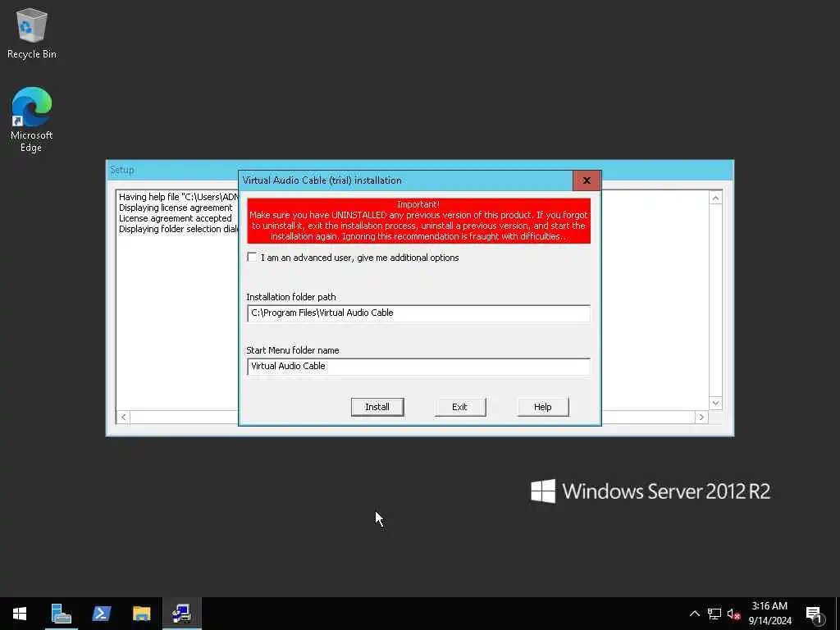840x630 pixels.
Task: Click the "Installation folder path" label
Action: coord(291,297)
